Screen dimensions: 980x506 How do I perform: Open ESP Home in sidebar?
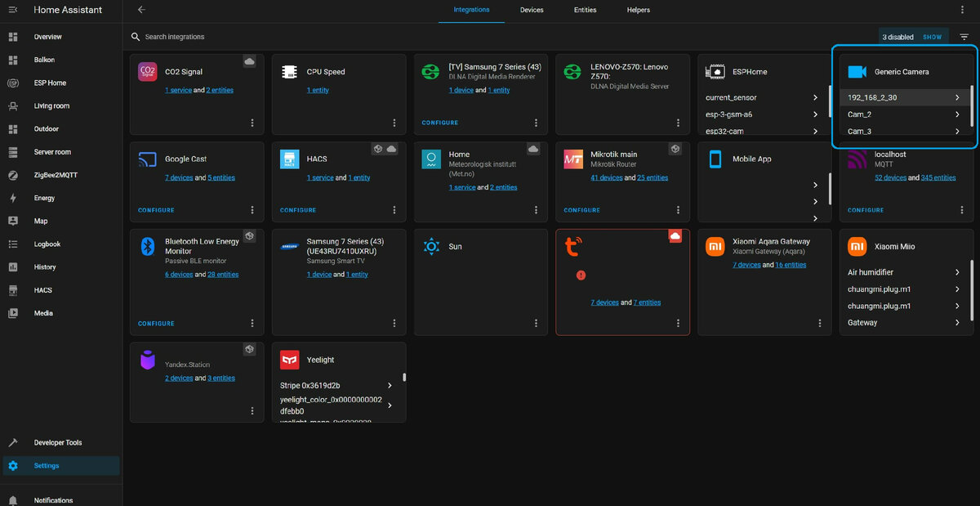click(x=61, y=83)
